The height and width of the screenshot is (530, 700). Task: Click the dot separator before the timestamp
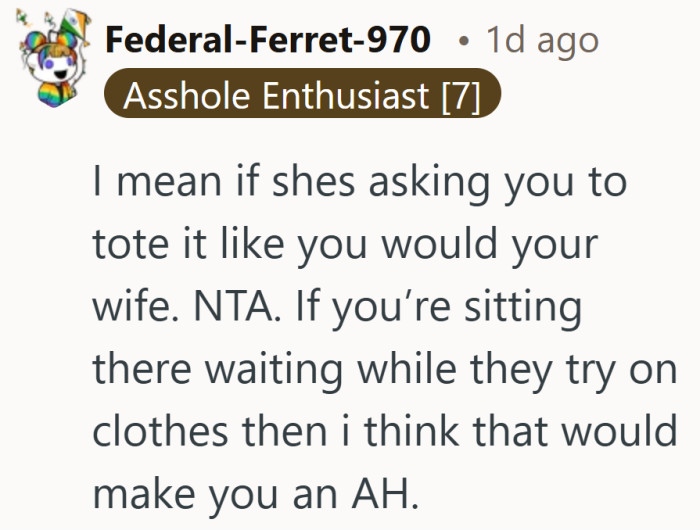tap(462, 41)
